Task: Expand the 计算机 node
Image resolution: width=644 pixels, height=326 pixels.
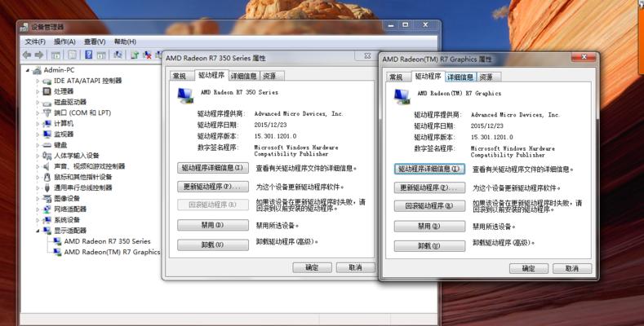Action: [38, 123]
